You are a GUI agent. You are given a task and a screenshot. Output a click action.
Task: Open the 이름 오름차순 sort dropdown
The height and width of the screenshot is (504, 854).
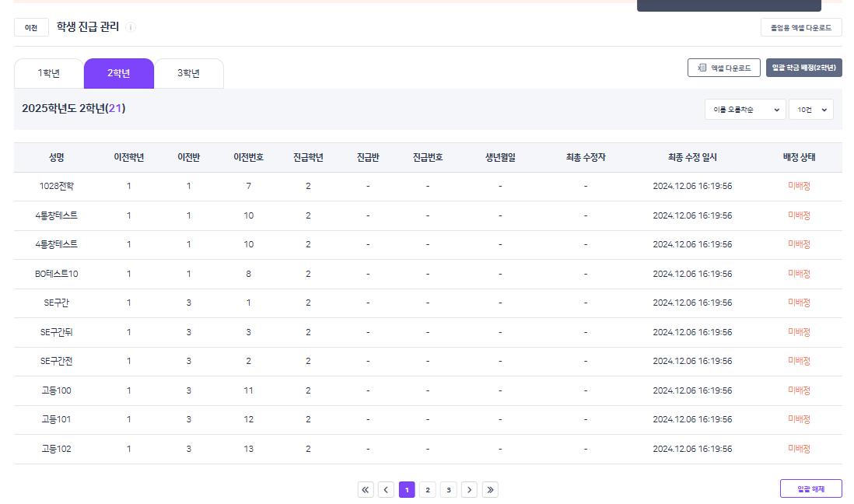click(745, 110)
